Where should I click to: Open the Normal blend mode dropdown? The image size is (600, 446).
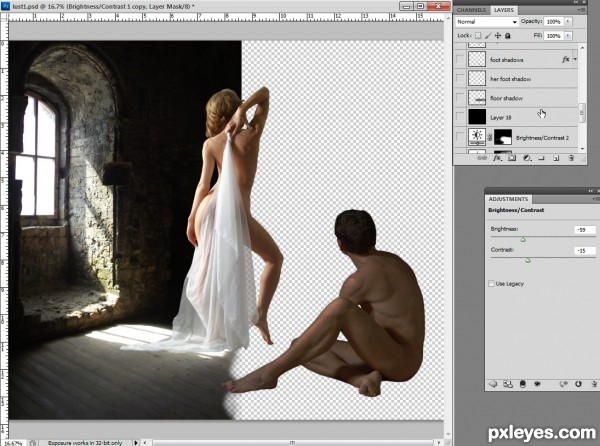pos(486,22)
